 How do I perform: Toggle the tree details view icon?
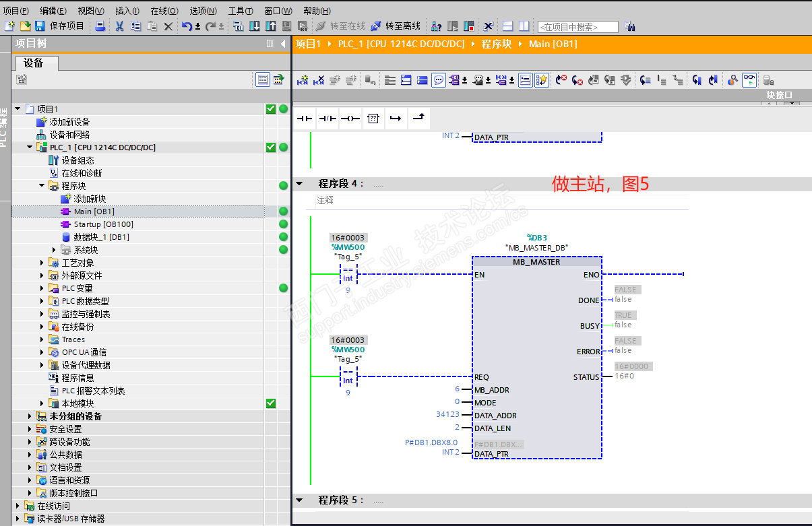263,79
